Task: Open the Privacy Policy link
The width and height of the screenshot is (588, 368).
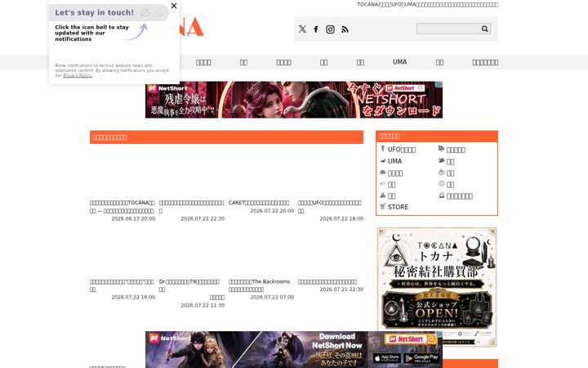Action: [x=78, y=75]
